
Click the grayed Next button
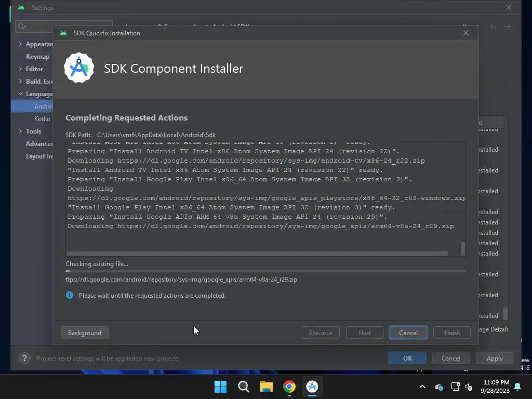click(x=365, y=333)
